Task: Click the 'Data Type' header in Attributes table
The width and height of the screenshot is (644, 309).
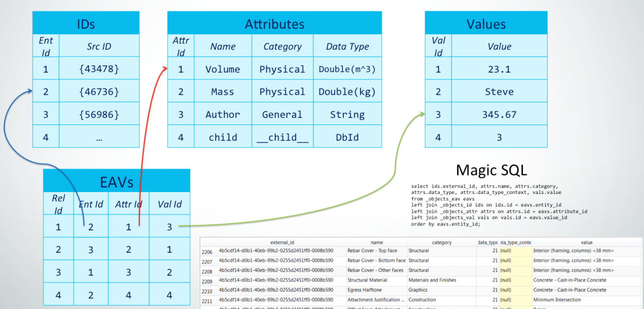Action: (x=347, y=46)
